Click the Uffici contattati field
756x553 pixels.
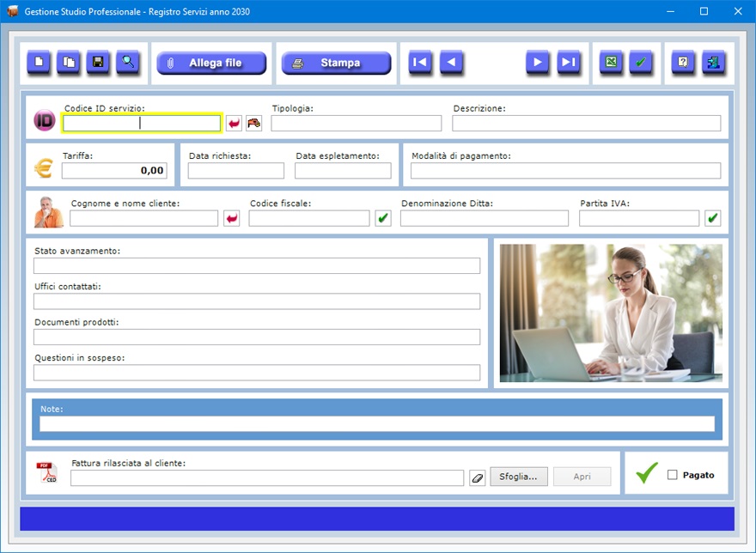coord(257,301)
